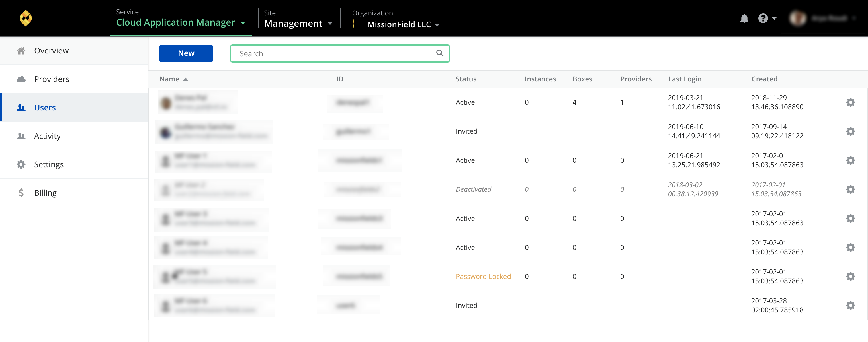This screenshot has width=868, height=342.
Task: Click the Password Locked status text
Action: 483,276
